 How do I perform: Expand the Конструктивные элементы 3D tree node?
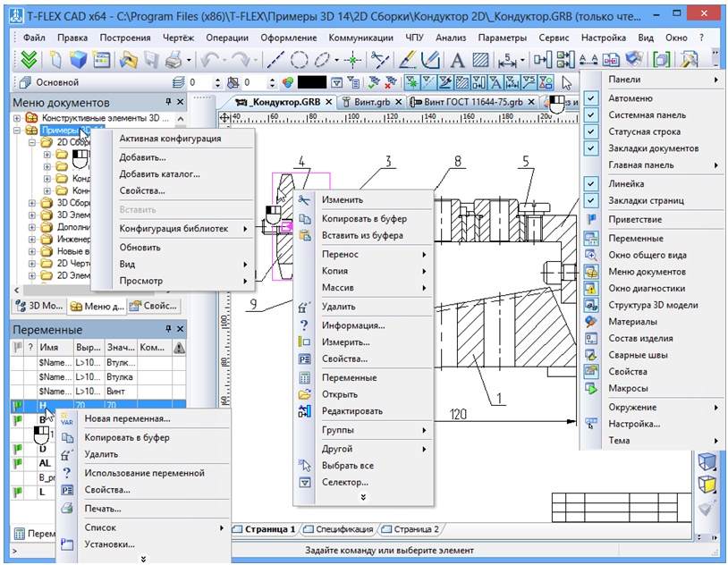[17, 118]
